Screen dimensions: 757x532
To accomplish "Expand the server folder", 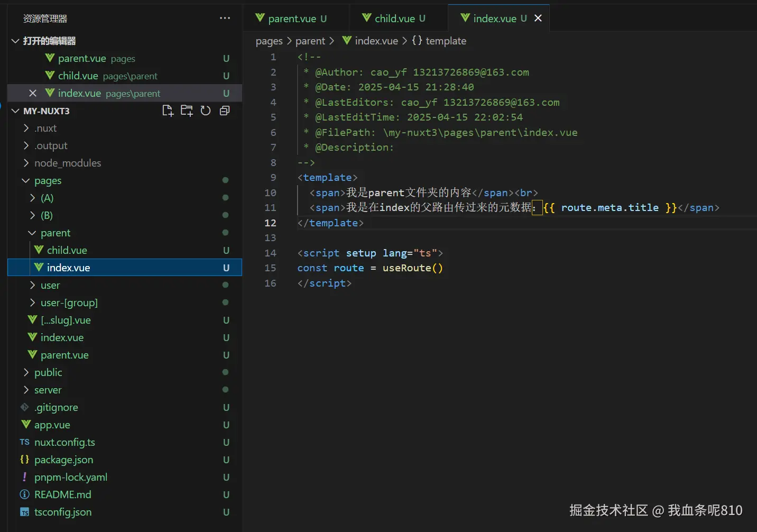I will click(x=125, y=390).
